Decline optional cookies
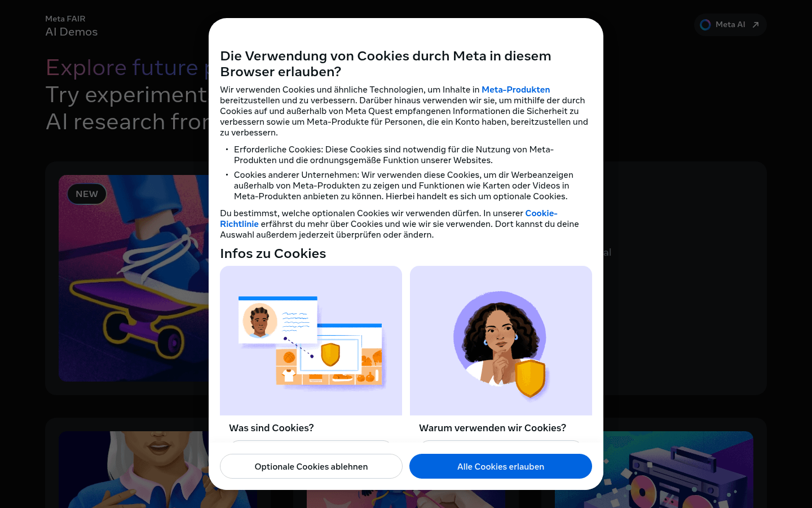 click(311, 466)
